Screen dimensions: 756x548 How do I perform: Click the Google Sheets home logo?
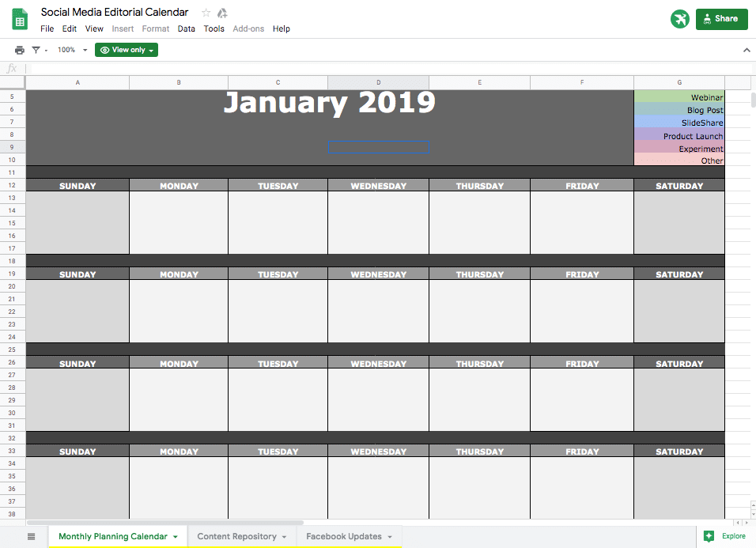tap(20, 19)
